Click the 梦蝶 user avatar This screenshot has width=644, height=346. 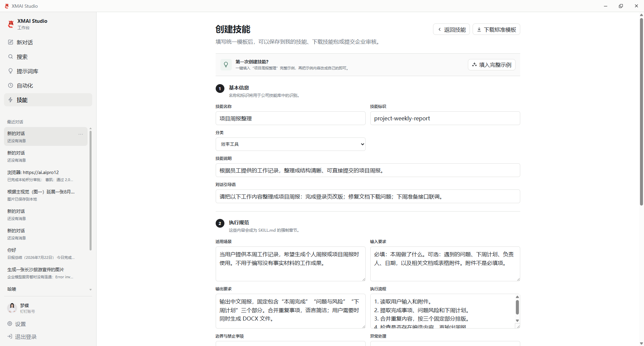coord(12,308)
